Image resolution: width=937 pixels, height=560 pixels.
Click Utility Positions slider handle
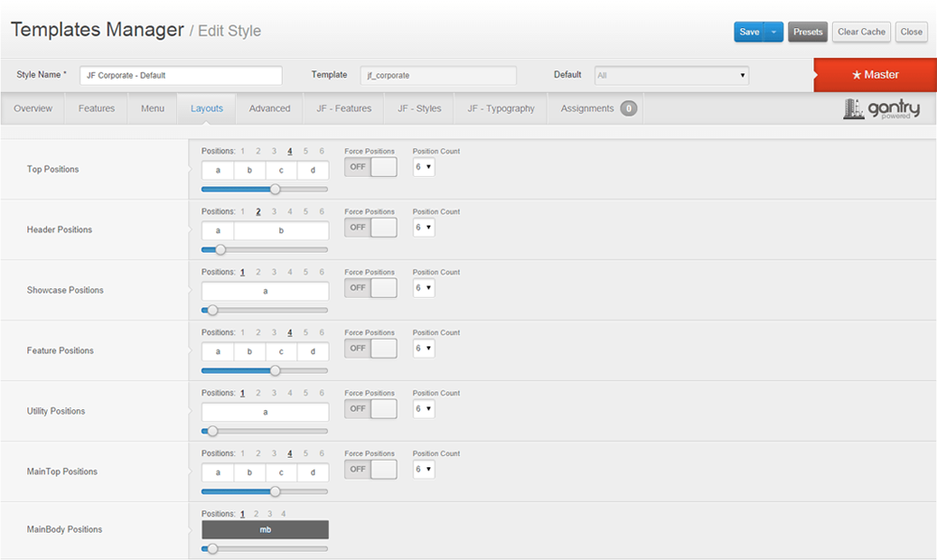point(212,431)
